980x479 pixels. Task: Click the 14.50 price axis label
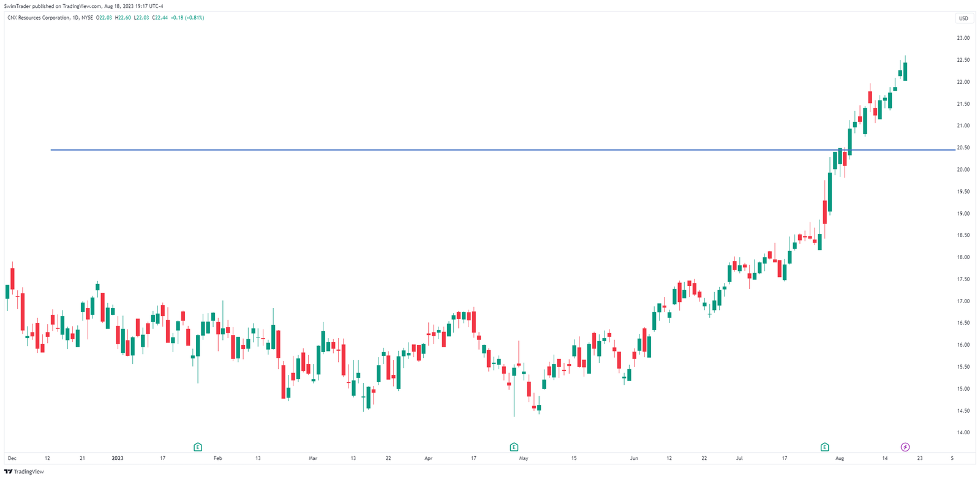(x=963, y=411)
